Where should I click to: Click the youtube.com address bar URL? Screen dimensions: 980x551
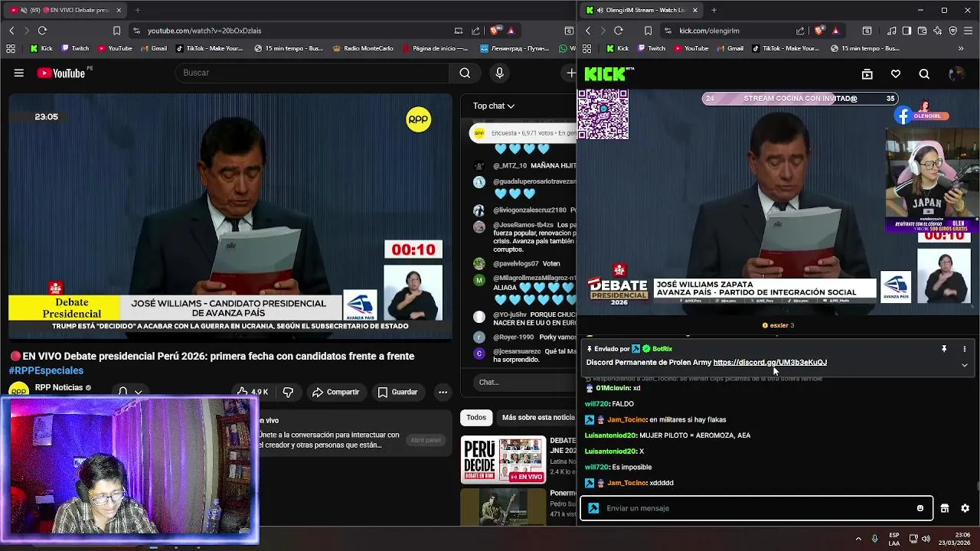pyautogui.click(x=204, y=31)
